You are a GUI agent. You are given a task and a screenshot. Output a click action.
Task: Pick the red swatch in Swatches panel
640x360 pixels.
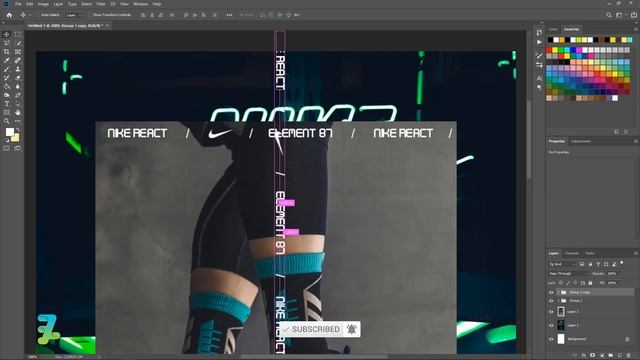pos(550,50)
